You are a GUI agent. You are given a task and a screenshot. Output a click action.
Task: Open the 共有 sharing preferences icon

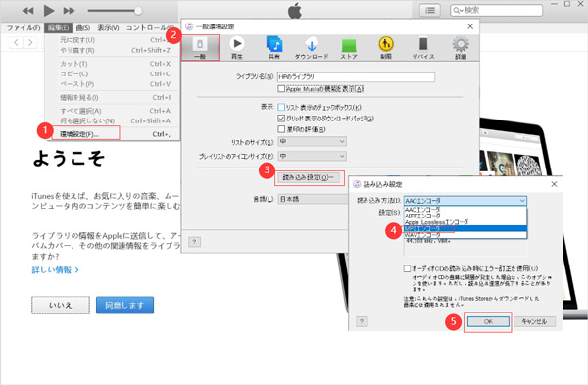pyautogui.click(x=274, y=48)
